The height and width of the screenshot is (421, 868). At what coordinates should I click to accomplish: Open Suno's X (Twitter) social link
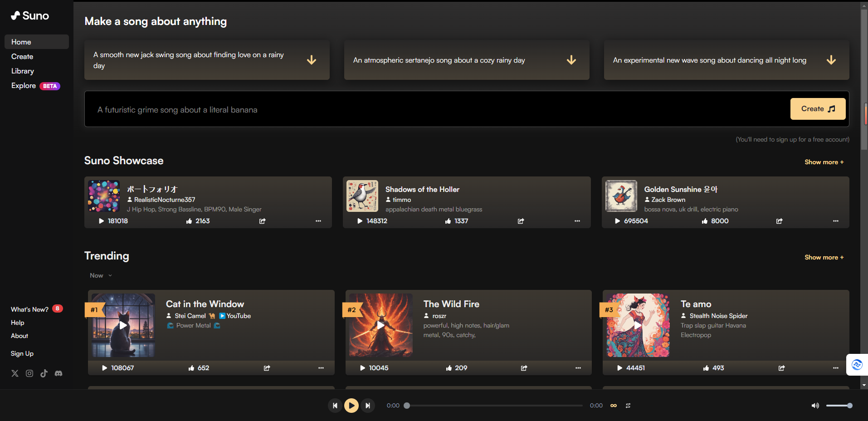(15, 373)
